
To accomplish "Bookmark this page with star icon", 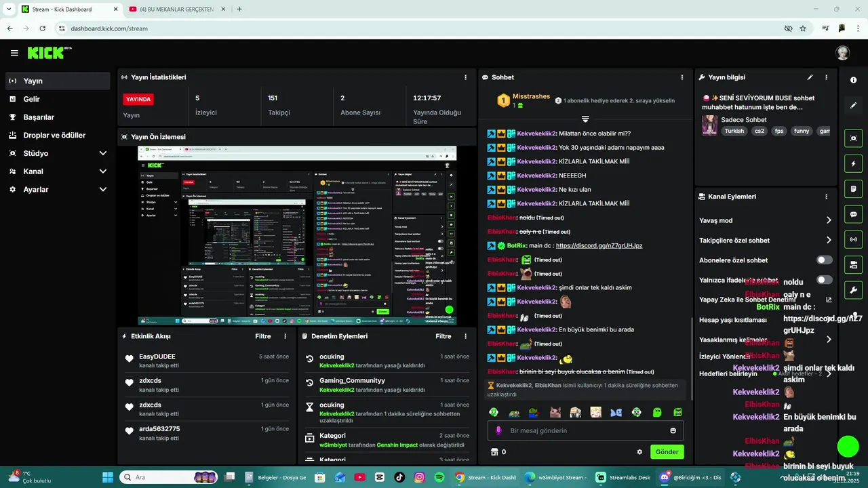I will click(803, 28).
